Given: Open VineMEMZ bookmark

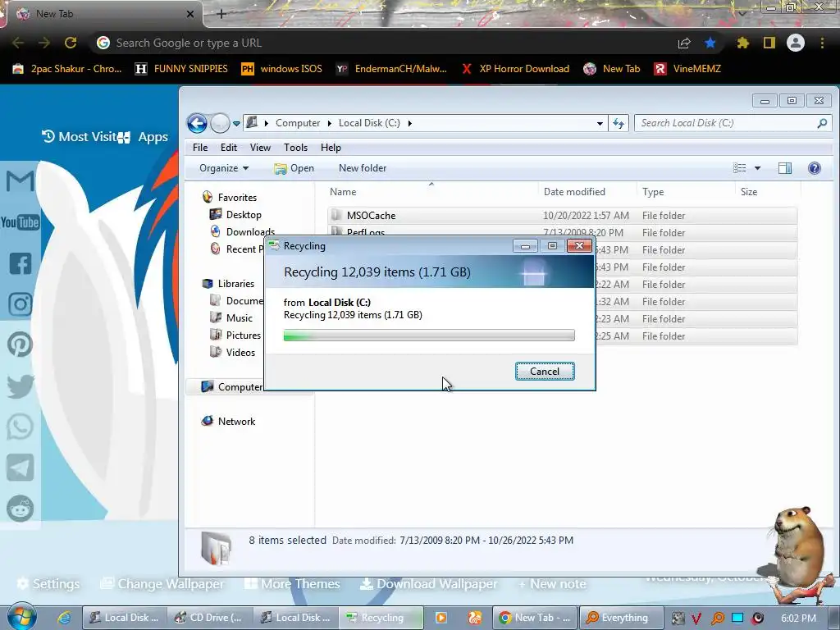Looking at the screenshot, I should tap(687, 69).
